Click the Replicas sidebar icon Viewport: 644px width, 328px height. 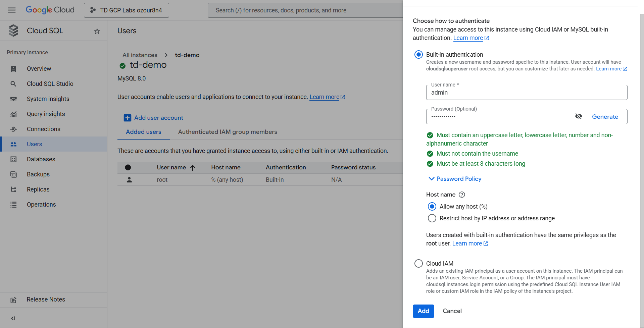tap(13, 189)
